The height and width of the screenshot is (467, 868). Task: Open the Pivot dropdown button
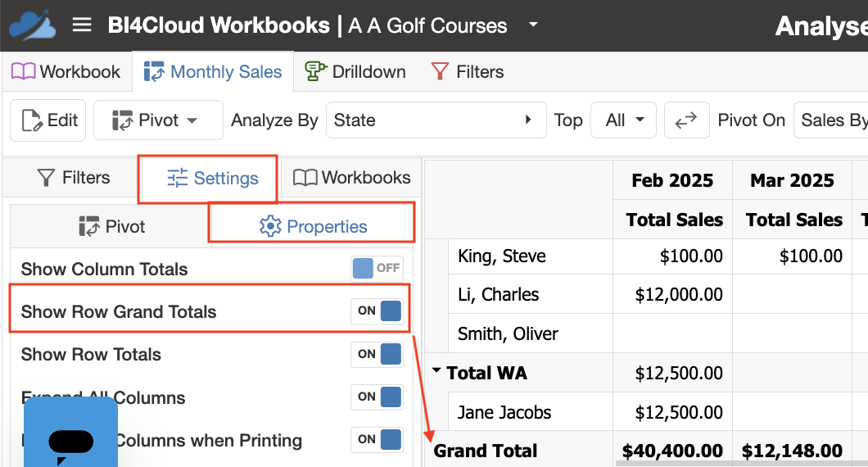click(x=158, y=120)
